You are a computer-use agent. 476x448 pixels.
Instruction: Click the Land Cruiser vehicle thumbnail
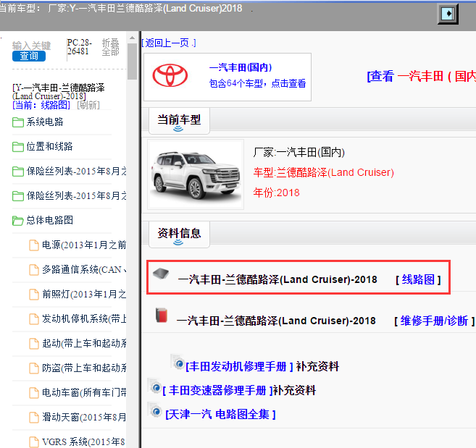(196, 174)
